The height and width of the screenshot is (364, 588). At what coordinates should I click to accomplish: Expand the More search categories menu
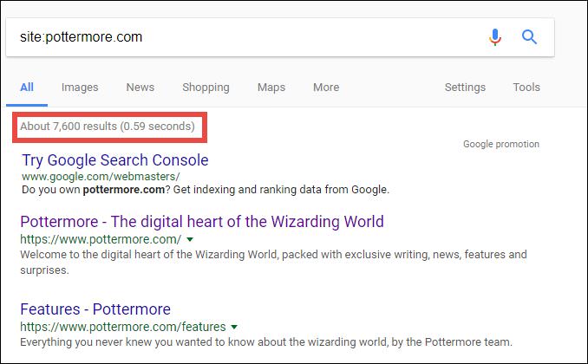[x=326, y=87]
